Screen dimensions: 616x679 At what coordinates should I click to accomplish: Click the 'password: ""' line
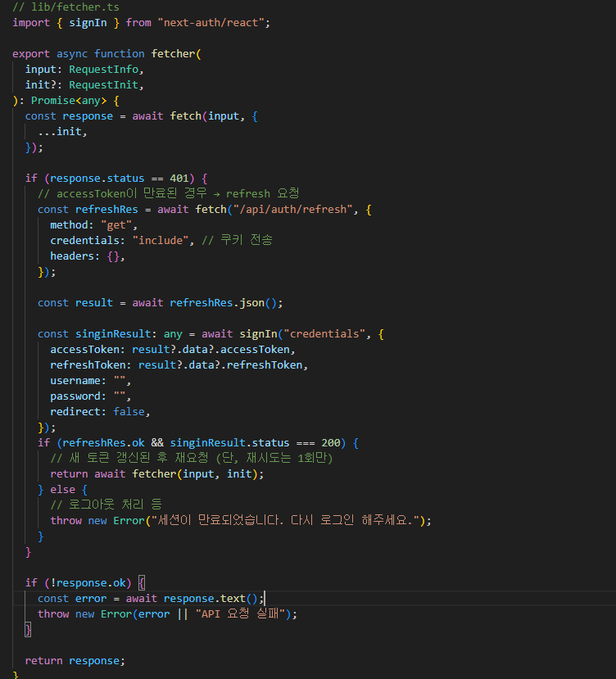point(91,396)
